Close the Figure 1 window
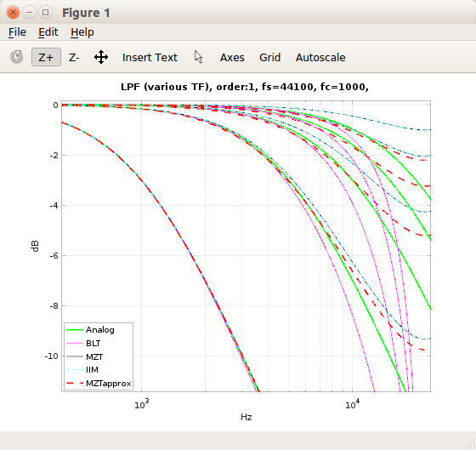This screenshot has width=476, height=450. pos(13,13)
